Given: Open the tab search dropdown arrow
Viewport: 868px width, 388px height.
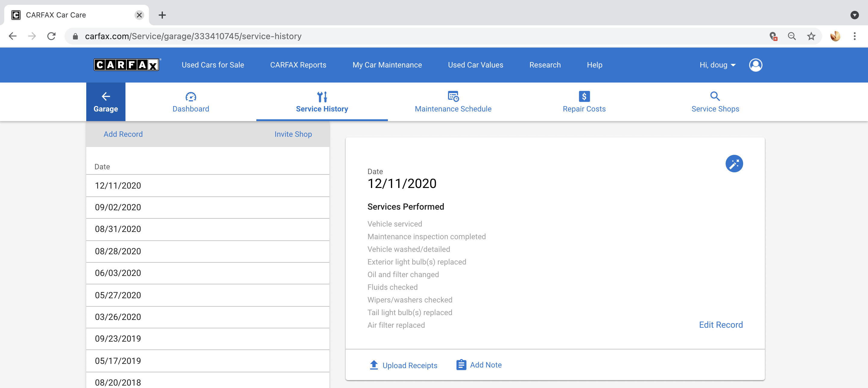Looking at the screenshot, I should [854, 15].
